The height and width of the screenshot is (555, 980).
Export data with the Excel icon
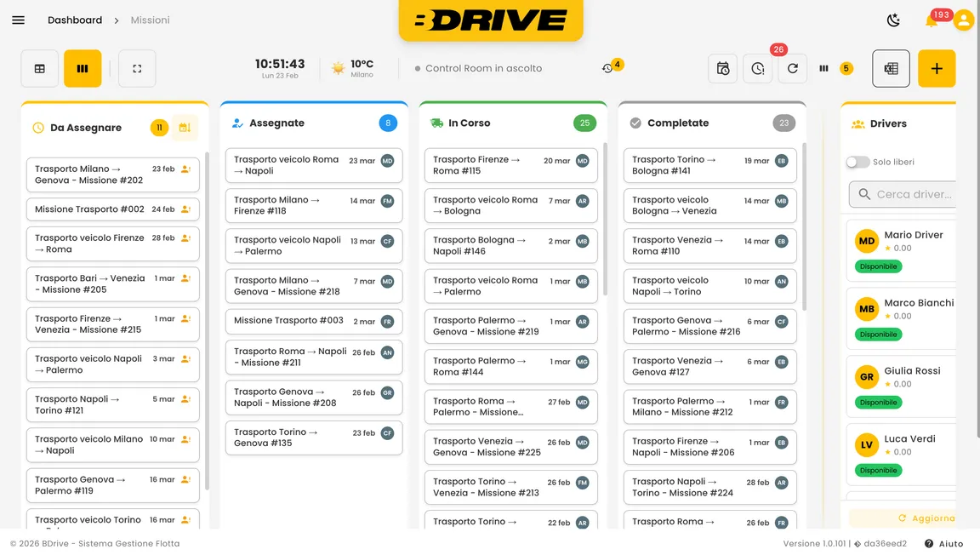(x=891, y=69)
